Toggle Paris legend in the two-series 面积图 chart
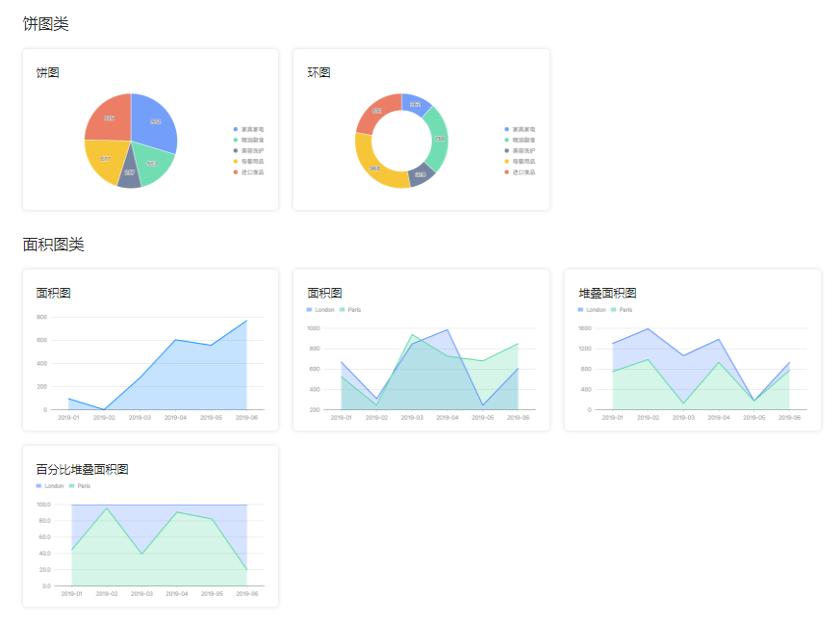 [350, 310]
